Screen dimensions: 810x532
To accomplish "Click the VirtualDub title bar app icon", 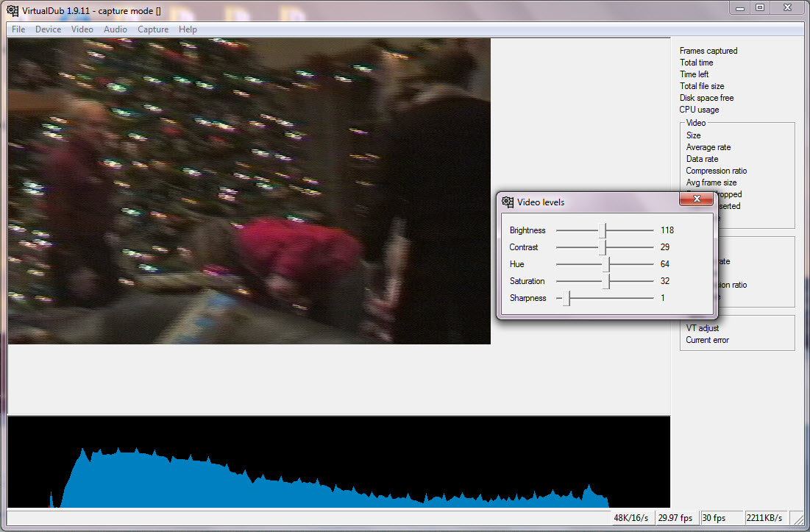I will point(13,10).
